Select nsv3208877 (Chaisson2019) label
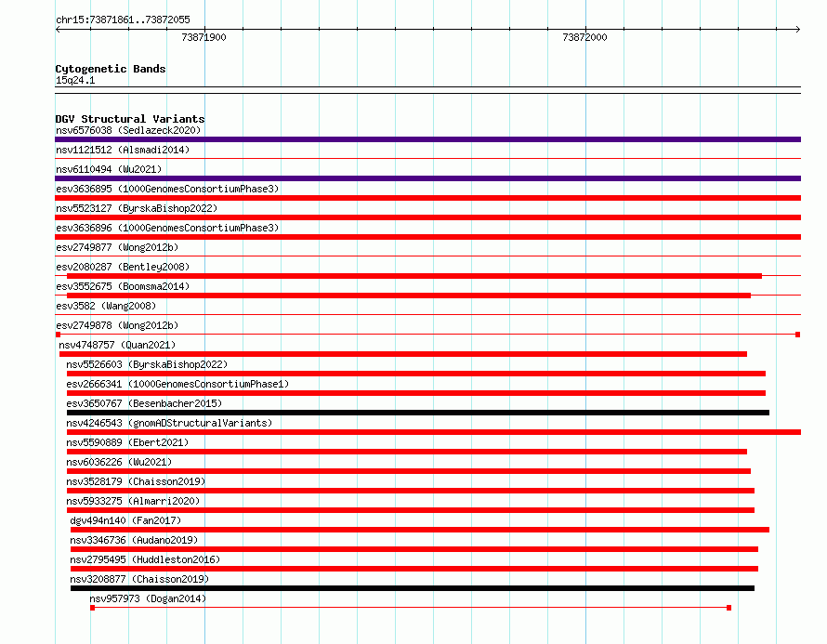 [x=139, y=579]
